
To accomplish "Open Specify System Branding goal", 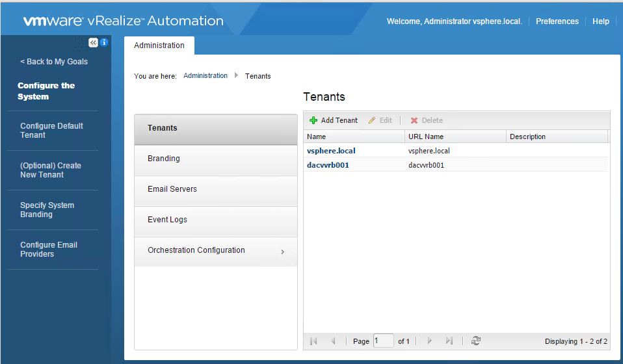I will pos(47,209).
